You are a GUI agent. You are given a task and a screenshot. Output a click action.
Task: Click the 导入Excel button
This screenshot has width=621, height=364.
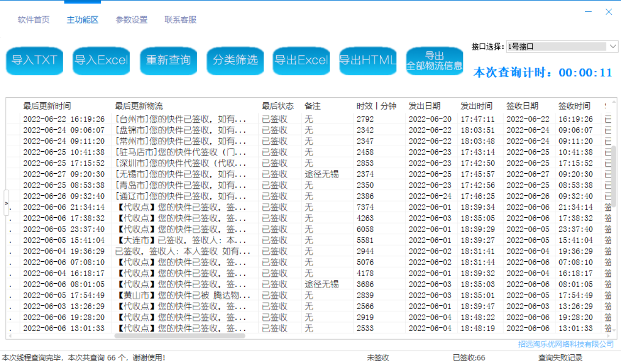pos(101,61)
